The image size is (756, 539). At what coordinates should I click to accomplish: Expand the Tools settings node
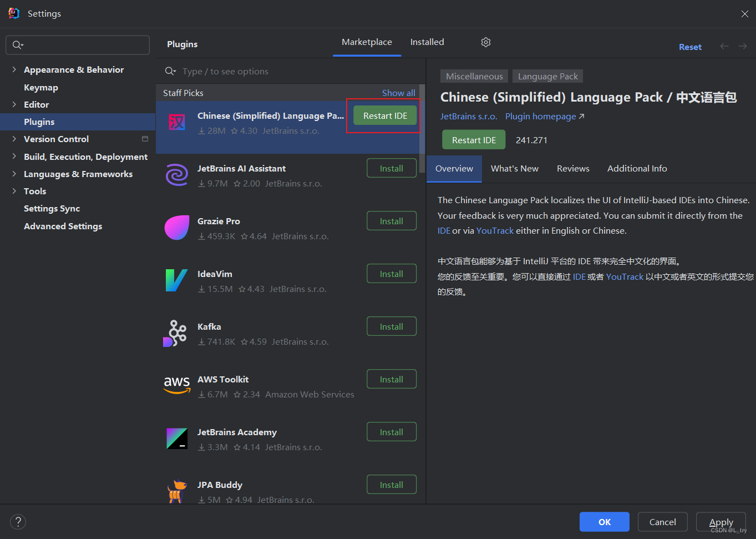coord(14,191)
